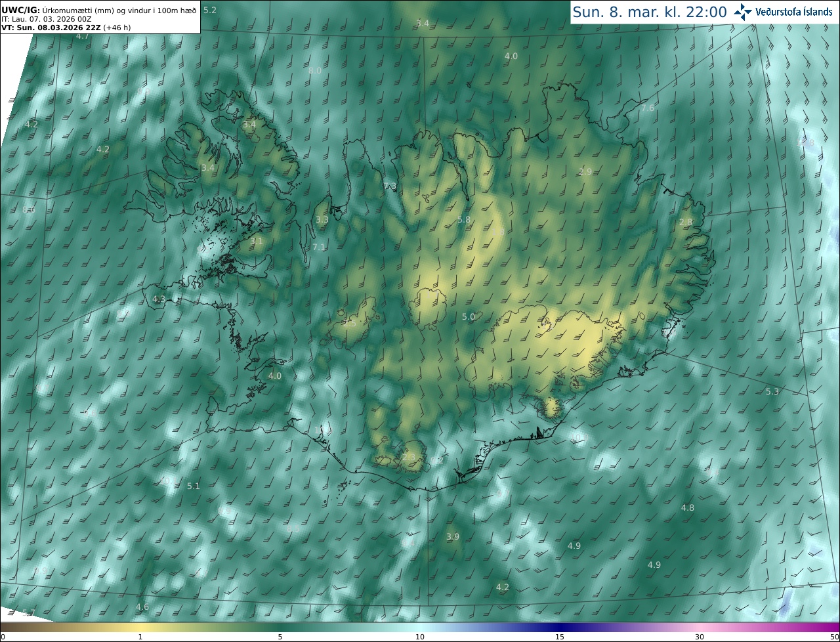Click the '7.3' value label on the map
Image resolution: width=840 pixels, height=642 pixels.
point(390,186)
